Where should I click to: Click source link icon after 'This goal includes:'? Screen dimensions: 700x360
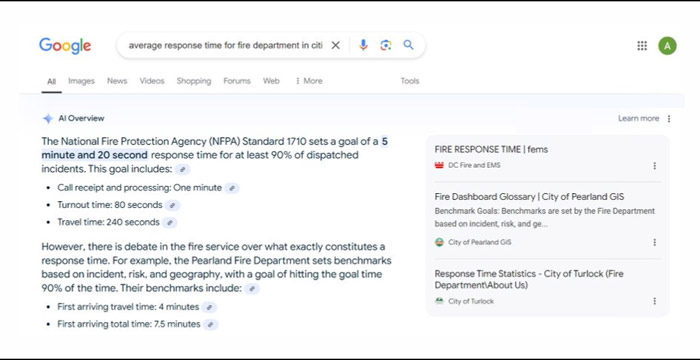coord(183,170)
